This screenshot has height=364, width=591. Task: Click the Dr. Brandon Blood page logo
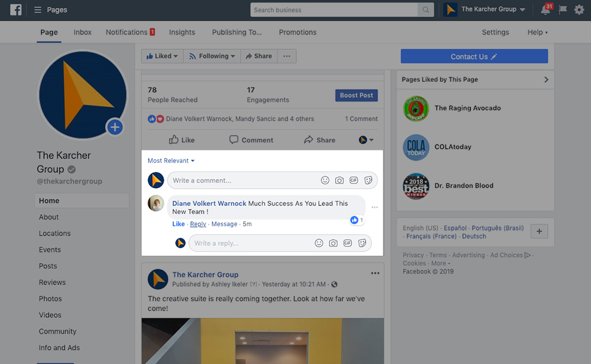[x=416, y=186]
